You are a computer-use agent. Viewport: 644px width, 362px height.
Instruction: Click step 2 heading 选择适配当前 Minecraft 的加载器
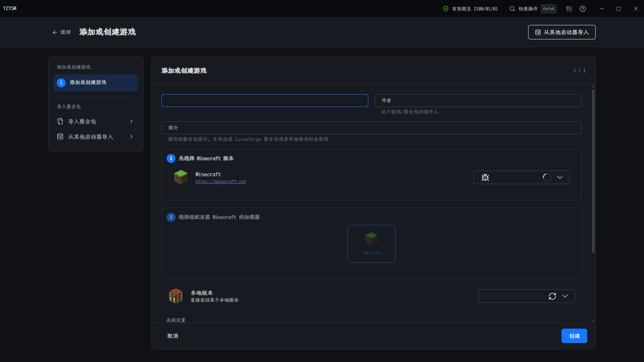click(219, 217)
